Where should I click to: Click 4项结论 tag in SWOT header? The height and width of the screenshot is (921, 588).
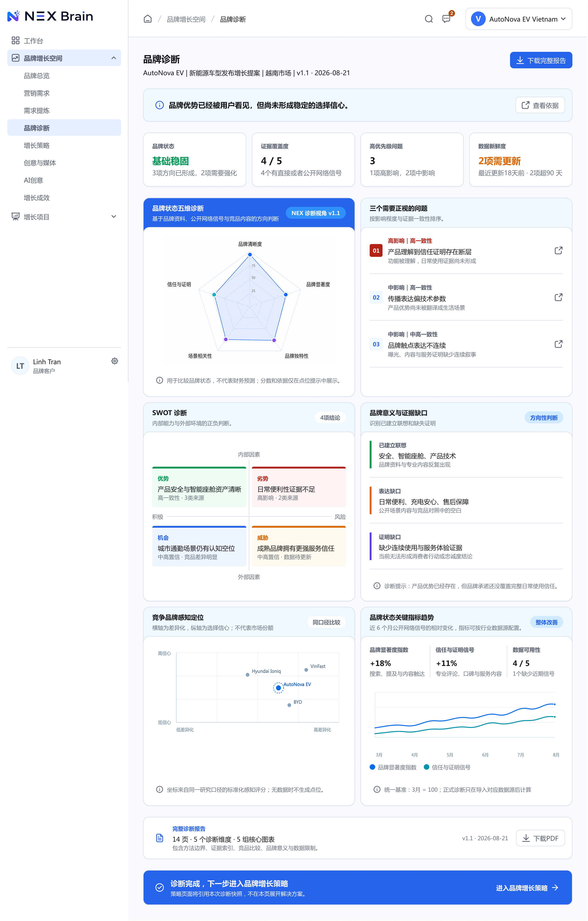330,418
